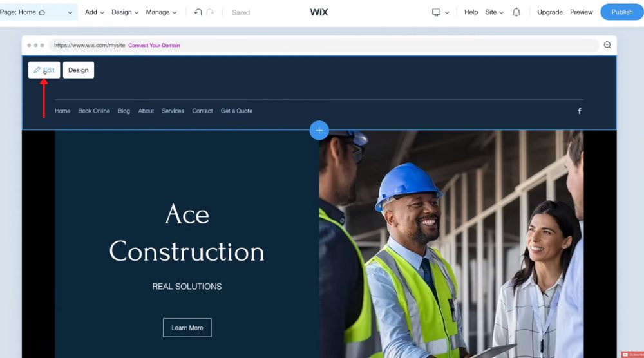Image resolution: width=644 pixels, height=358 pixels.
Task: Open notifications bell icon
Action: click(516, 12)
